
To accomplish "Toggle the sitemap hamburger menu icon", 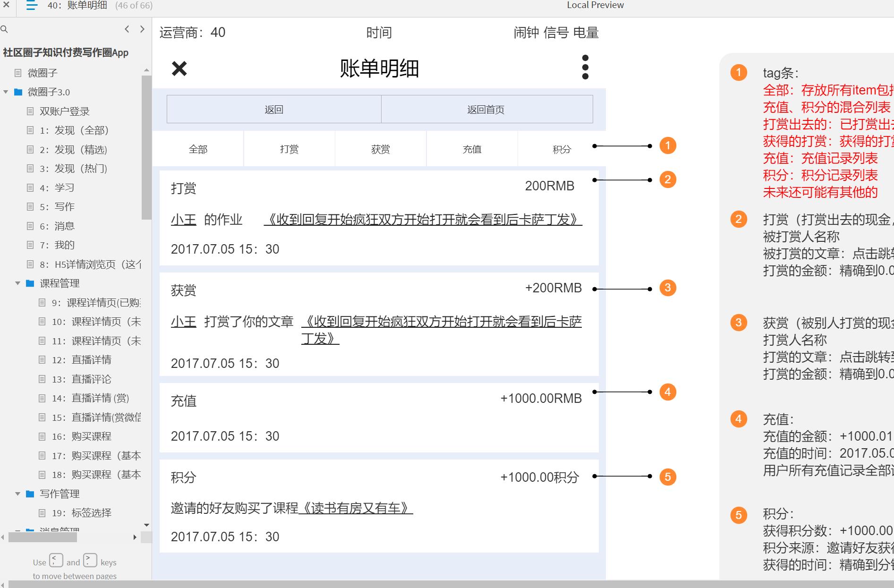I will pyautogui.click(x=32, y=6).
